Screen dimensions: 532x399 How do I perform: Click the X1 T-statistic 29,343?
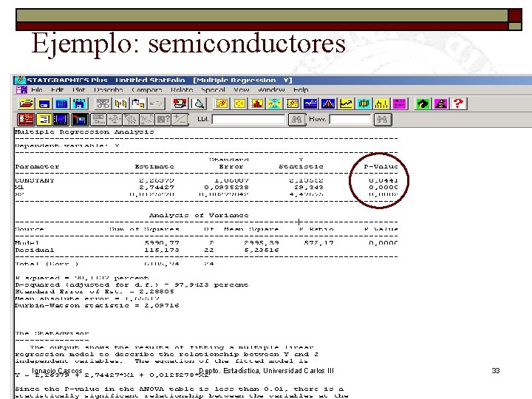tap(309, 187)
